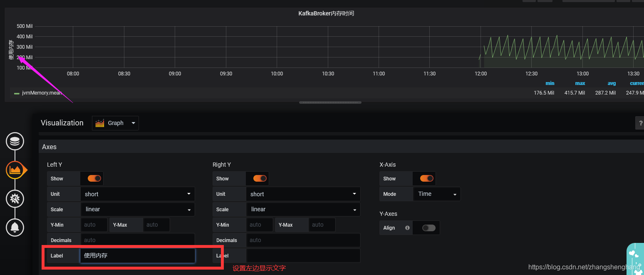This screenshot has height=275, width=644.
Task: Click the 12:00 time axis label
Action: click(x=481, y=74)
